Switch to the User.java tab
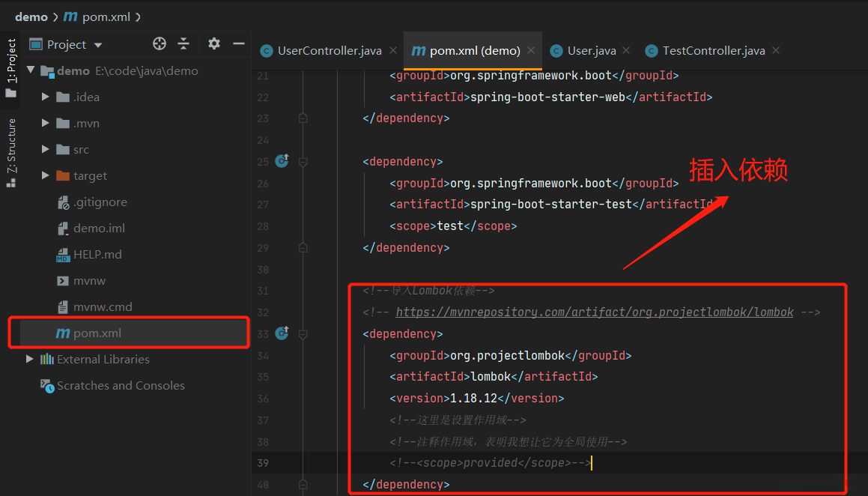The height and width of the screenshot is (496, 868). coord(591,50)
